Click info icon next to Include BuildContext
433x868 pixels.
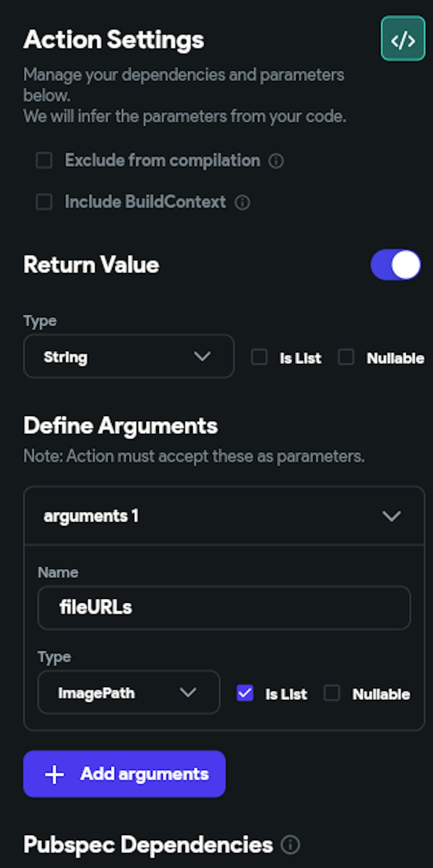(x=242, y=202)
